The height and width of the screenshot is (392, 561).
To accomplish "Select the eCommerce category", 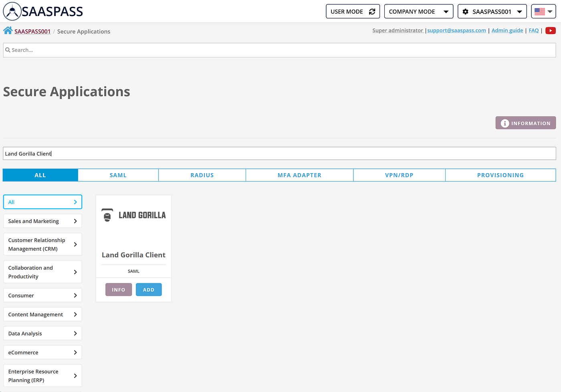I will click(x=42, y=353).
